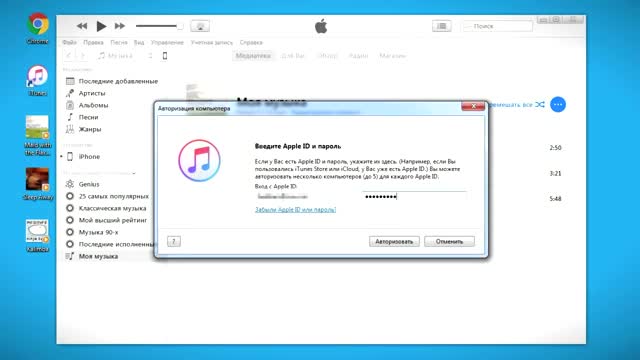Open the Вид menu
This screenshot has width=640, height=360.
pyautogui.click(x=139, y=42)
